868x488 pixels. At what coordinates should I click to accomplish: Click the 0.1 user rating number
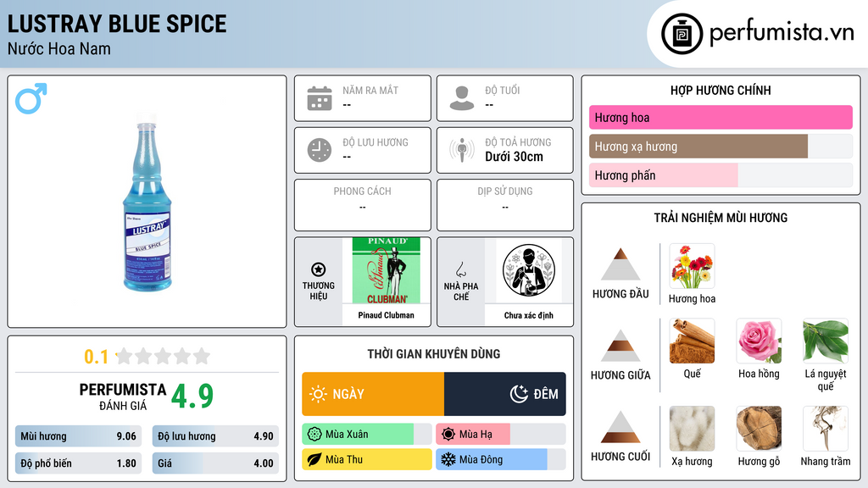pyautogui.click(x=97, y=357)
